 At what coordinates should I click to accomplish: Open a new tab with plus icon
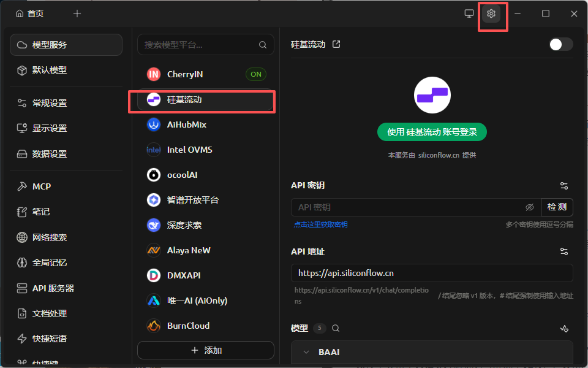click(77, 14)
